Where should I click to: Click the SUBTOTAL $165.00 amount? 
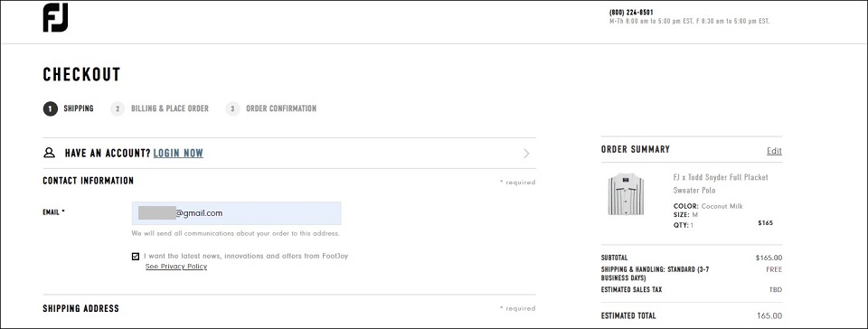[769, 258]
